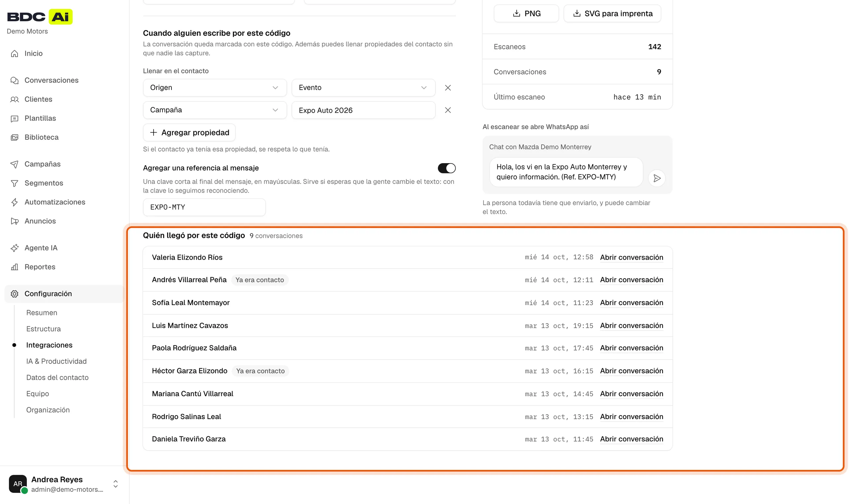Click the AR user avatar
Image resolution: width=849 pixels, height=504 pixels.
(x=18, y=484)
